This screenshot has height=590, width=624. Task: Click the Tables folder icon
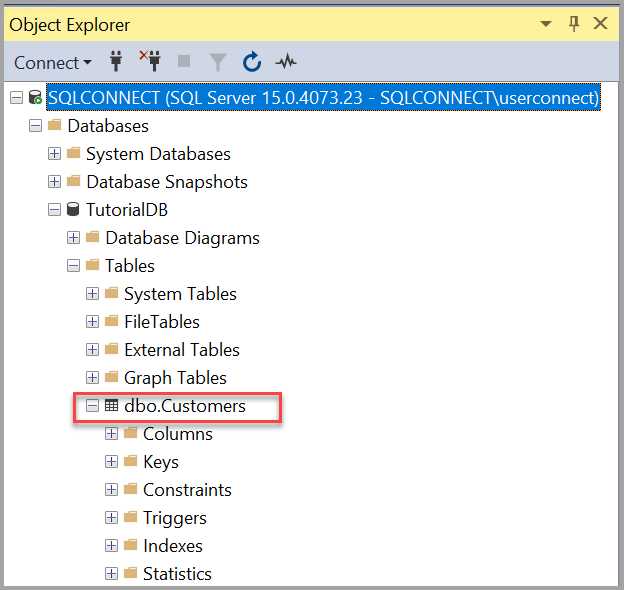(92, 265)
